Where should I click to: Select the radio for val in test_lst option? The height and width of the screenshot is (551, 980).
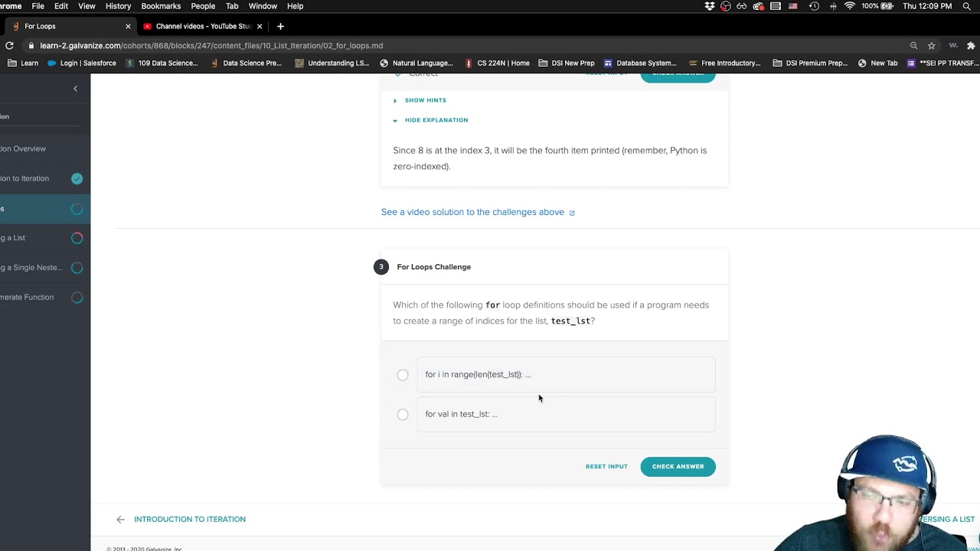(x=403, y=415)
